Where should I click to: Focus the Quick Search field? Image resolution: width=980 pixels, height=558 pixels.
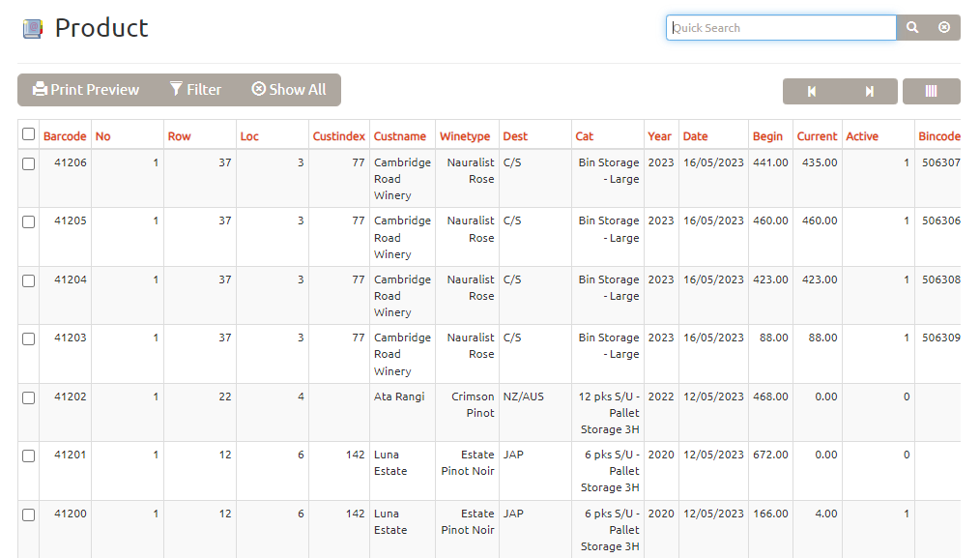point(781,27)
